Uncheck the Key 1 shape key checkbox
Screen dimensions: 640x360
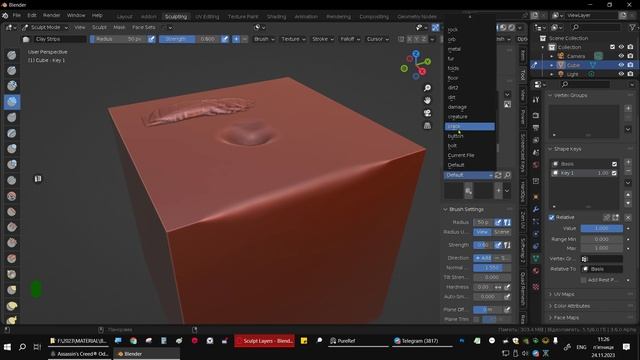614,173
